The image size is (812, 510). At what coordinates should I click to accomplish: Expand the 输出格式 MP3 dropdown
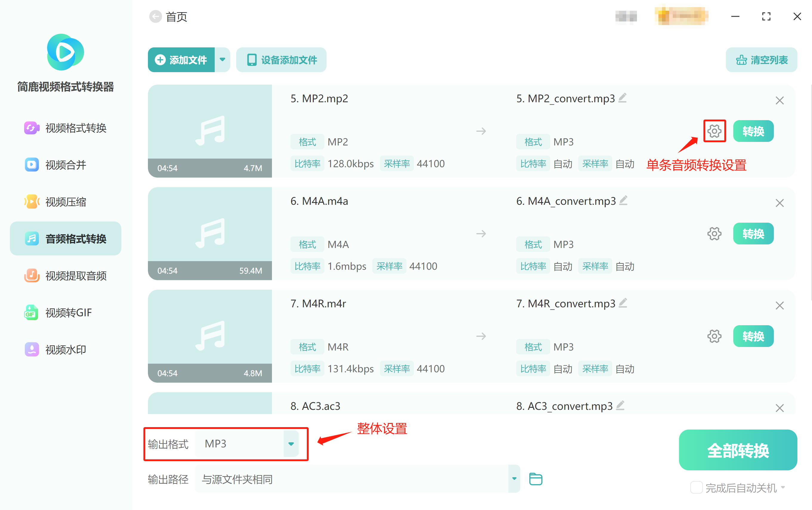[291, 444]
